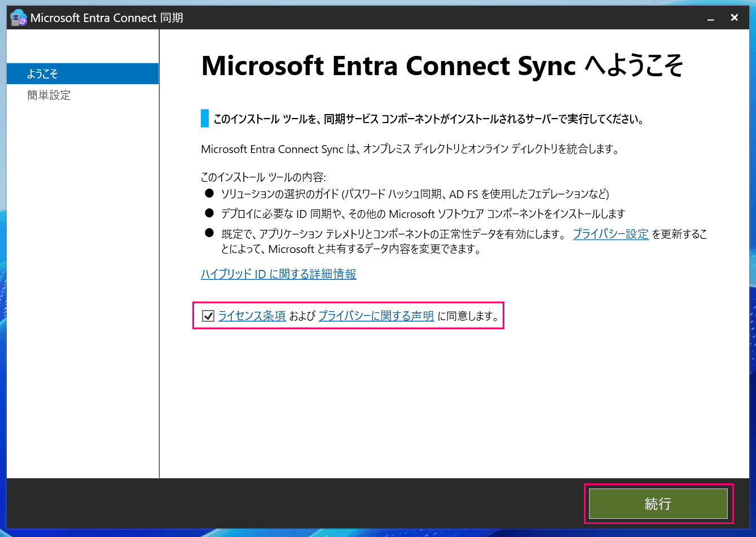Click the heading Microsoft Entra Connect Sync へようこそ
The height and width of the screenshot is (537, 756).
(x=442, y=66)
